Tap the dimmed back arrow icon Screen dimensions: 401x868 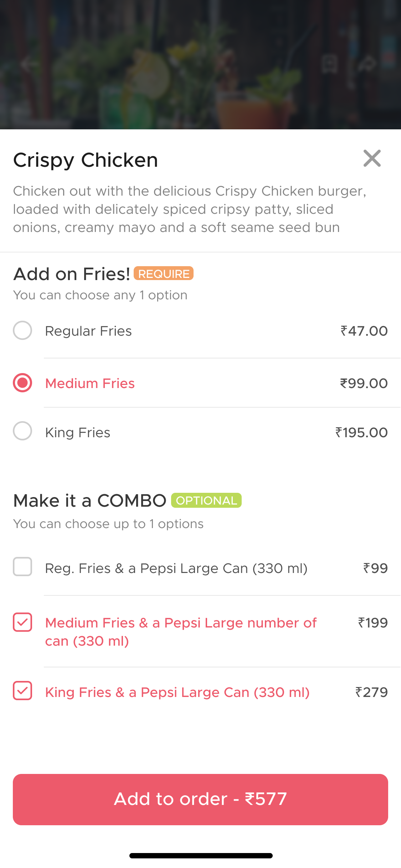pyautogui.click(x=27, y=64)
